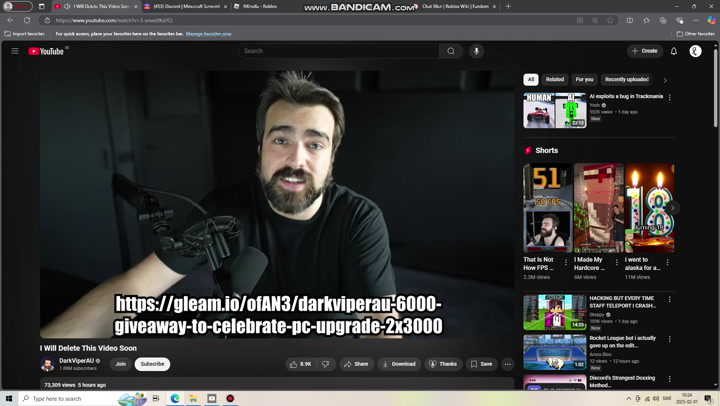Click the Thanks button
This screenshot has height=406, width=720.
[x=443, y=364]
